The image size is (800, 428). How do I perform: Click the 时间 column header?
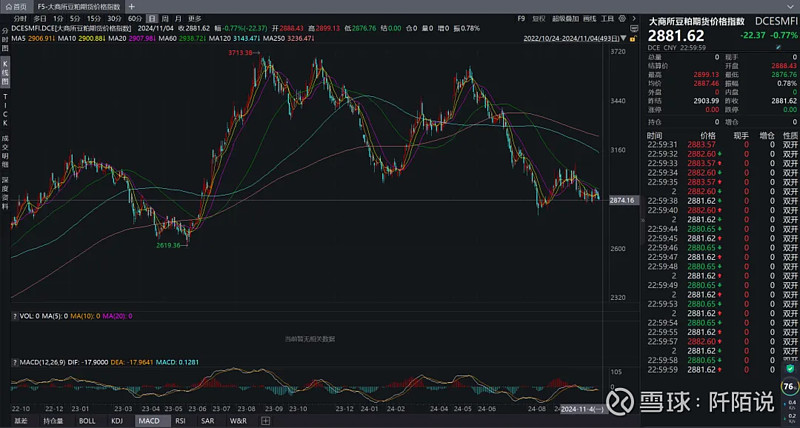pyautogui.click(x=655, y=136)
